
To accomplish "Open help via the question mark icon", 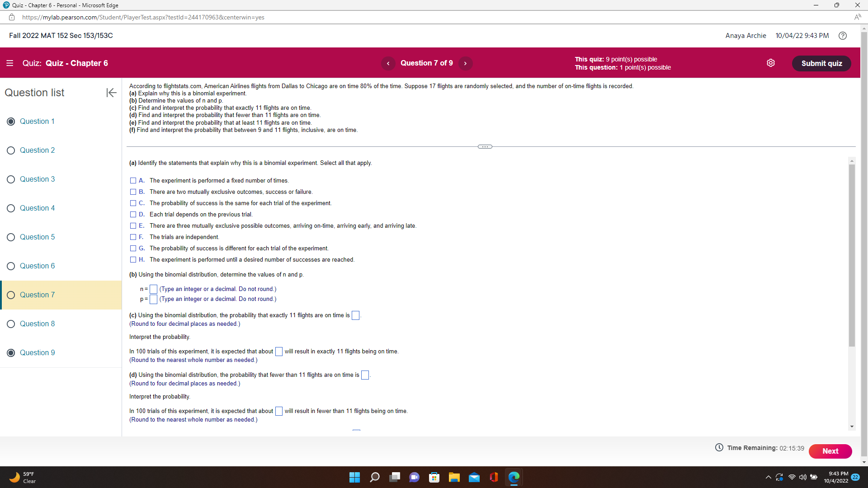I will pyautogui.click(x=843, y=35).
